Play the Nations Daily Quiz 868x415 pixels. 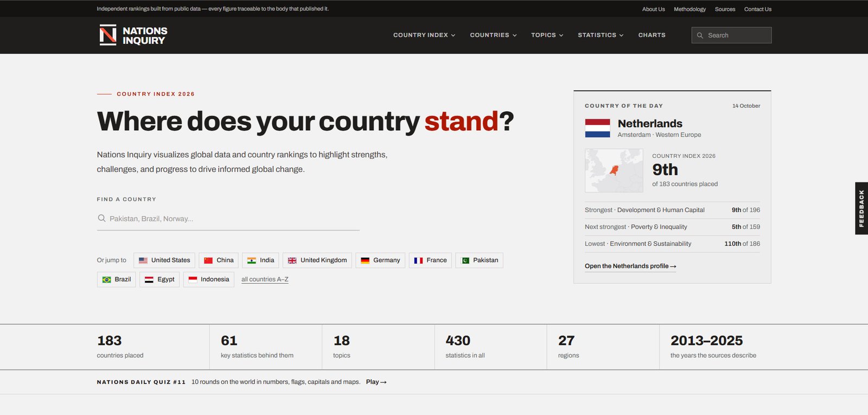coord(376,382)
